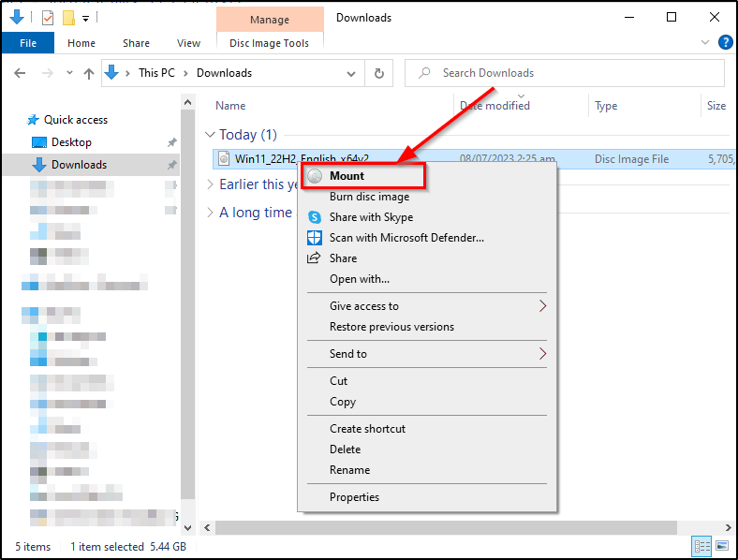Viewport: 738px width, 560px height.
Task: Click the Win11 disc image file icon
Action: click(x=224, y=159)
